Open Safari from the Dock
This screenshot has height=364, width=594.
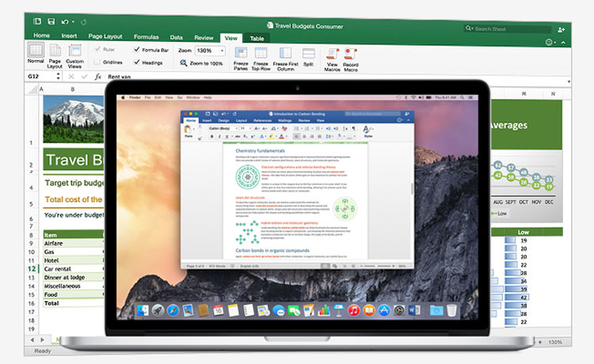click(x=173, y=311)
